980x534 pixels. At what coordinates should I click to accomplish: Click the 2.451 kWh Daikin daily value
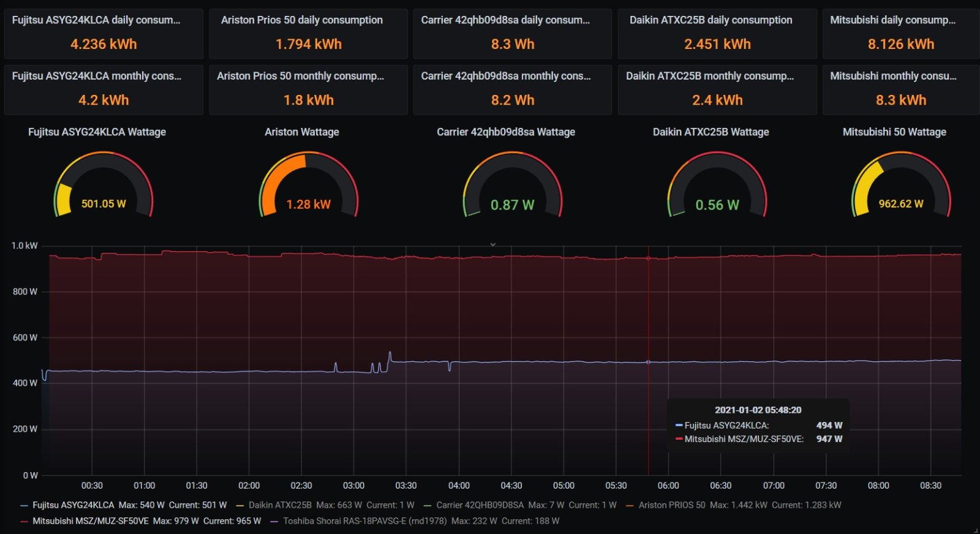(717, 44)
